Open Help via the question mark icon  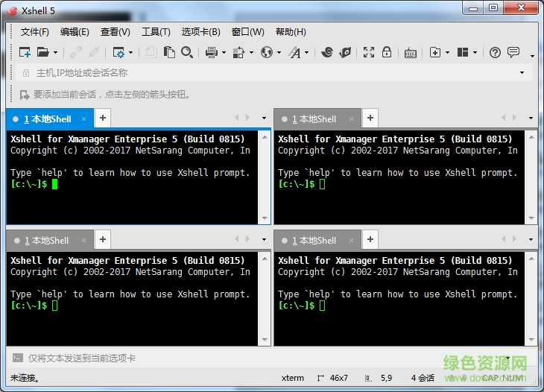point(495,53)
